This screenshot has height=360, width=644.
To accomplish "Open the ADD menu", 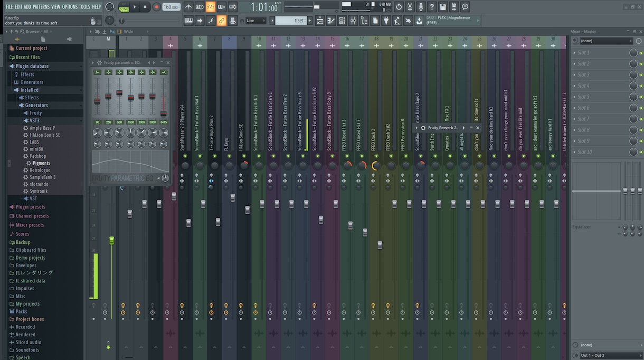I will 27,7.
